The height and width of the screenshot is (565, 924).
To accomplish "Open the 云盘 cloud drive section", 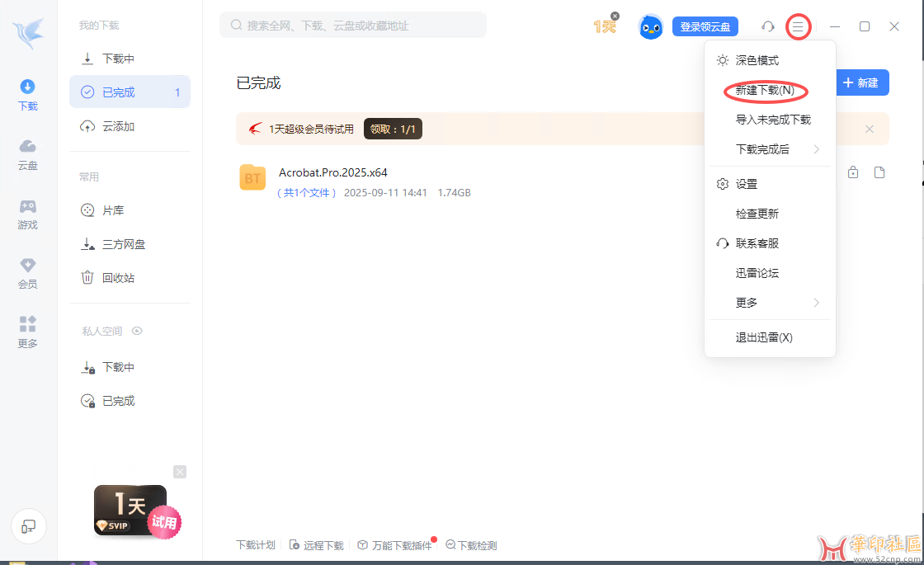I will click(28, 155).
